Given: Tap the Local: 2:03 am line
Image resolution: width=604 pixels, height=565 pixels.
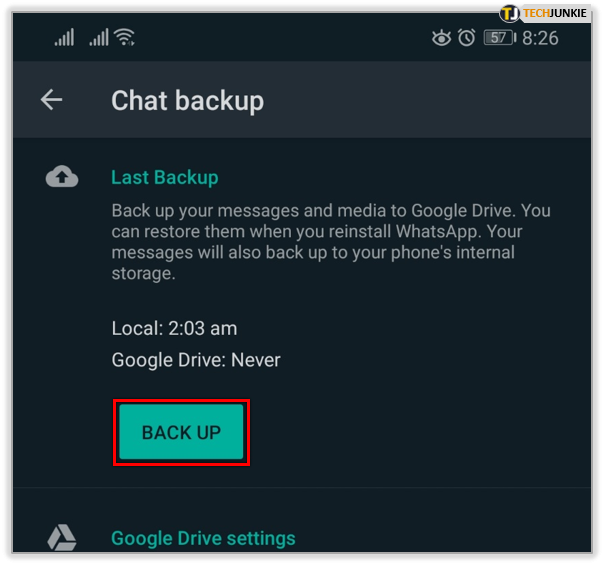Looking at the screenshot, I should coord(174,329).
